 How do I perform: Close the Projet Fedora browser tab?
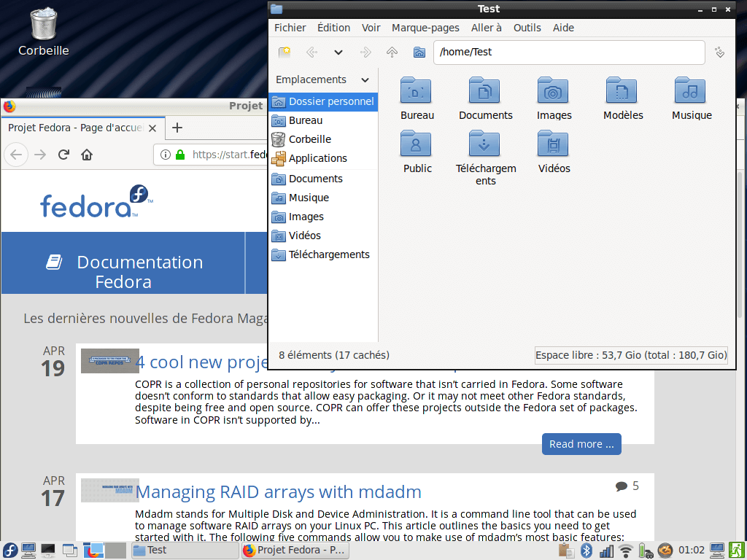tap(152, 128)
